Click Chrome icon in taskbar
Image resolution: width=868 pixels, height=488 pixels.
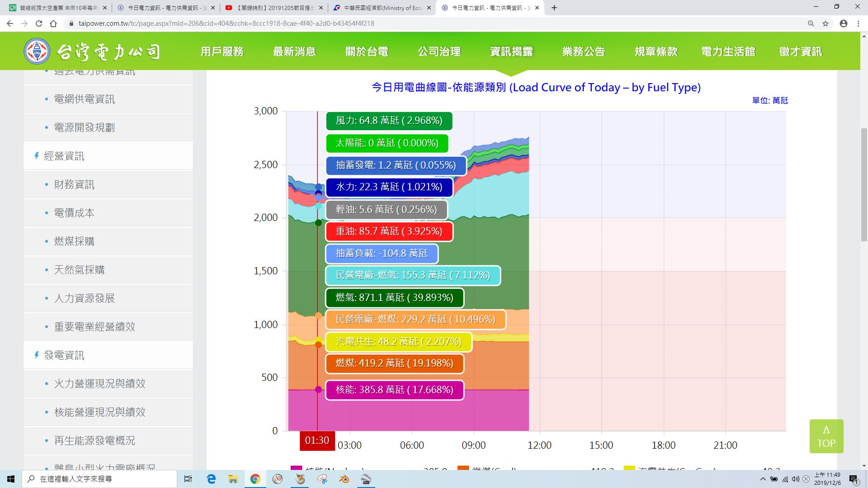[255, 479]
